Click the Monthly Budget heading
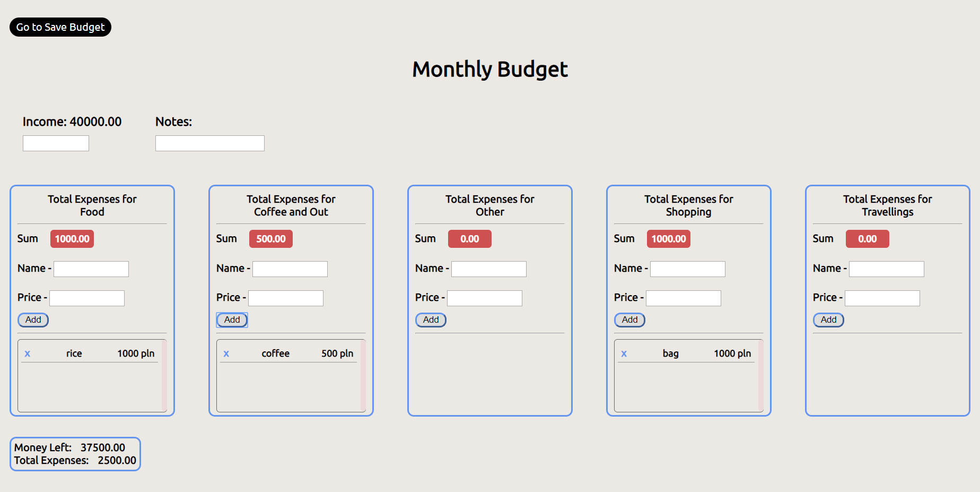Image resolution: width=980 pixels, height=492 pixels. coord(490,68)
